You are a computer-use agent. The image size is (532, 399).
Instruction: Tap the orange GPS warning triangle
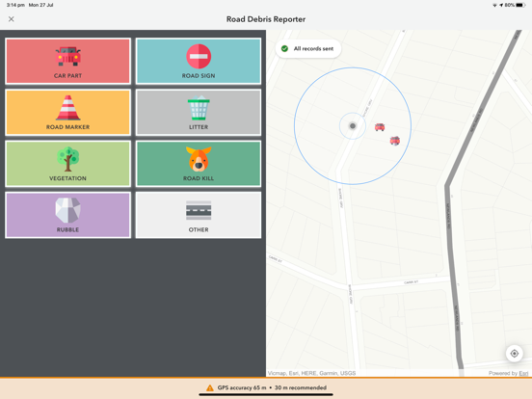click(210, 387)
